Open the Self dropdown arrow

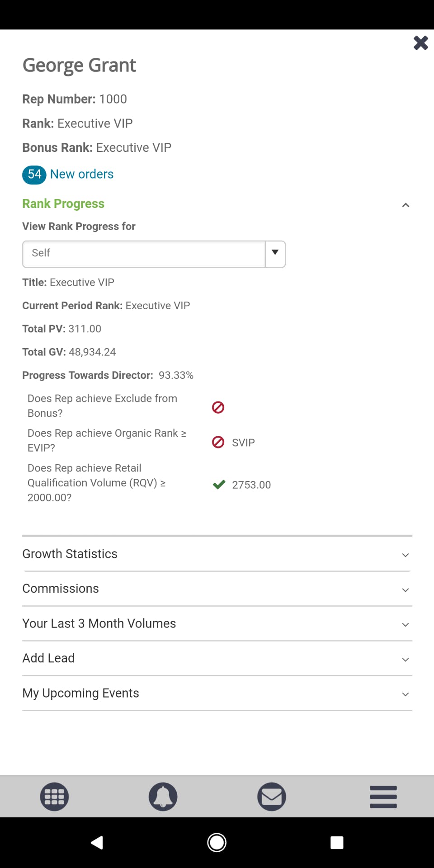pyautogui.click(x=275, y=254)
